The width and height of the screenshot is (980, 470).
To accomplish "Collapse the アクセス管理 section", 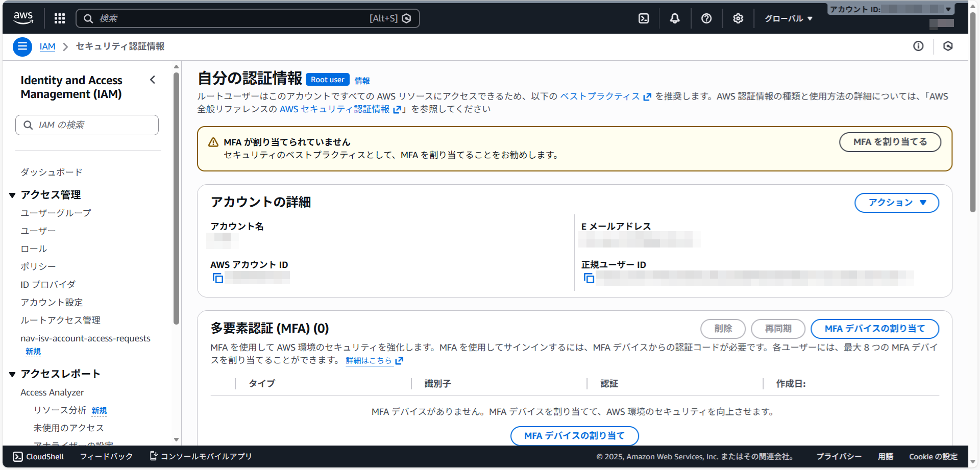I will coord(12,195).
